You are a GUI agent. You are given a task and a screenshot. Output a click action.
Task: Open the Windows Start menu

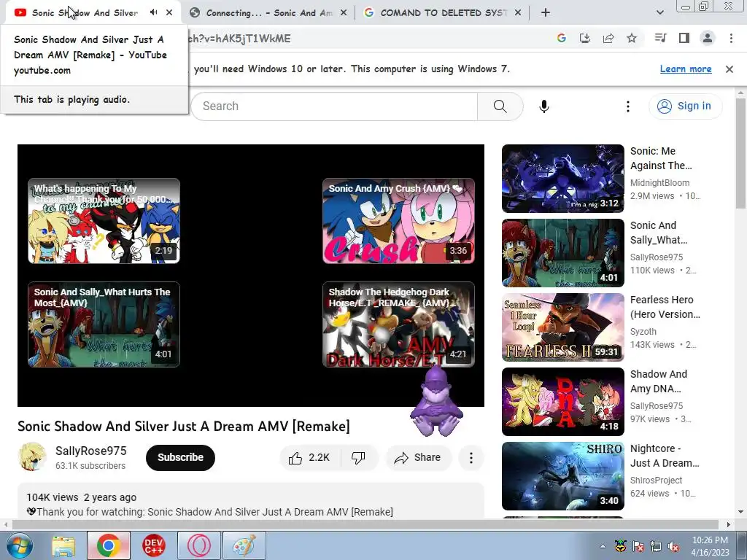pos(19,545)
